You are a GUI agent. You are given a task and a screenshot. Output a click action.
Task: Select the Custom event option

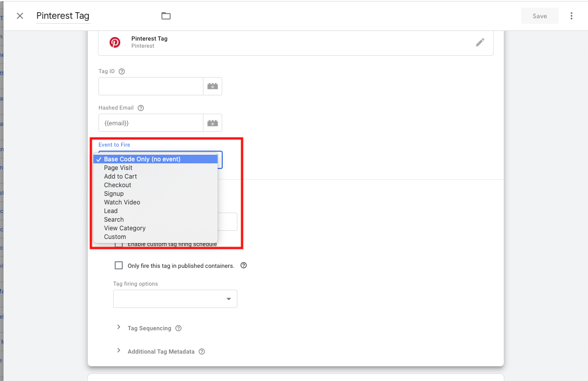(x=156, y=236)
